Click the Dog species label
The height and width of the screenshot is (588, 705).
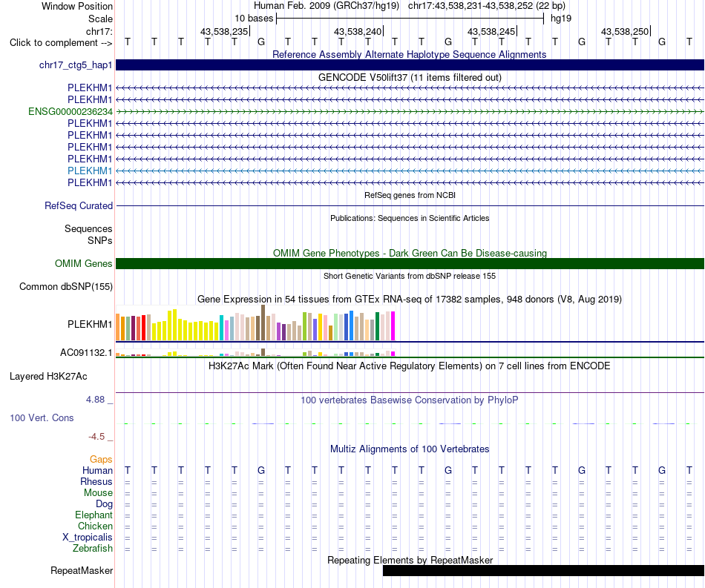pyautogui.click(x=105, y=504)
